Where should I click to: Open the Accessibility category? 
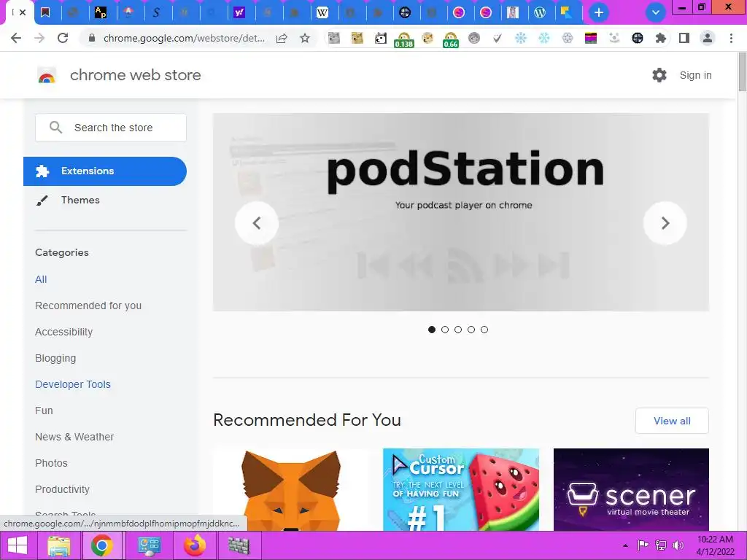point(64,332)
